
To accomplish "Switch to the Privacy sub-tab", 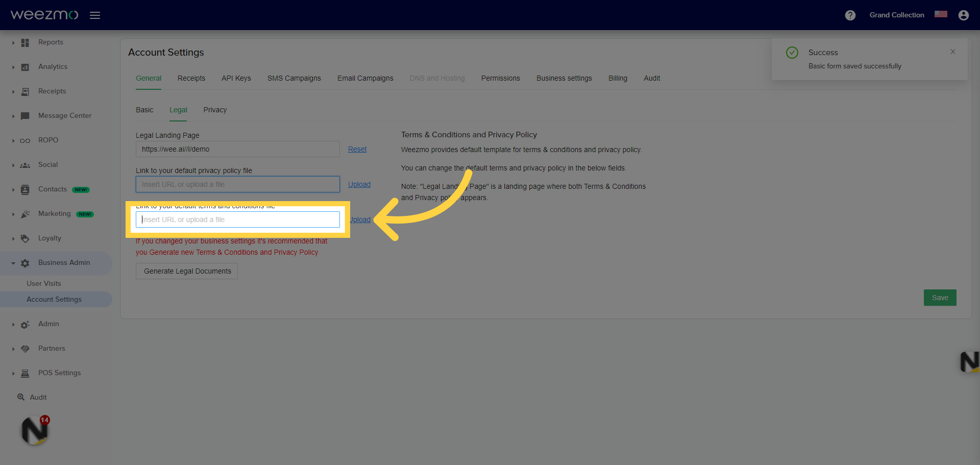I will (215, 110).
